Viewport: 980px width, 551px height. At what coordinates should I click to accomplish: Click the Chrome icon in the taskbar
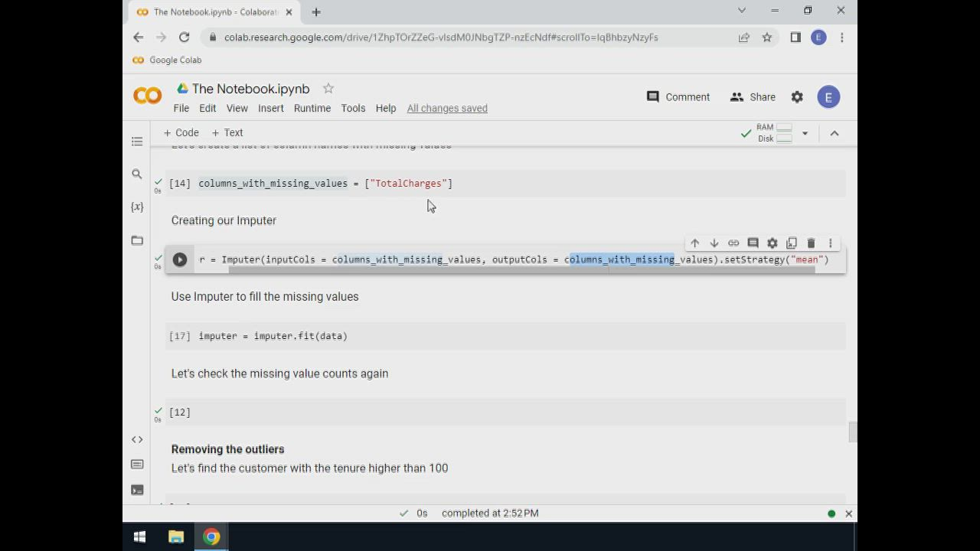click(211, 537)
